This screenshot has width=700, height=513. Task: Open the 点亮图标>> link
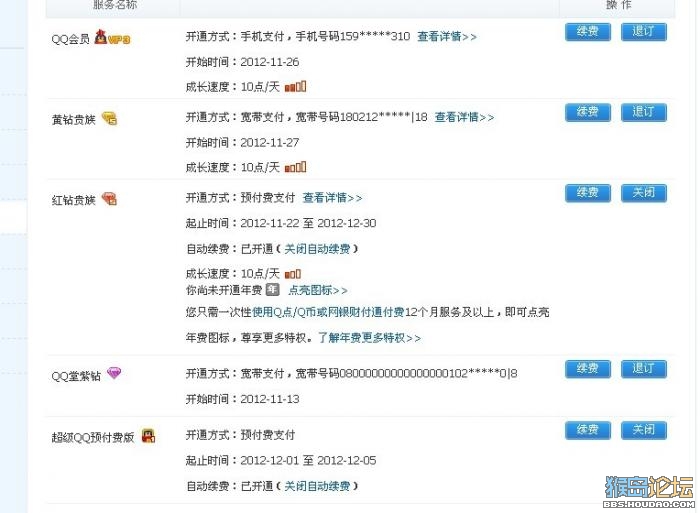pos(317,290)
